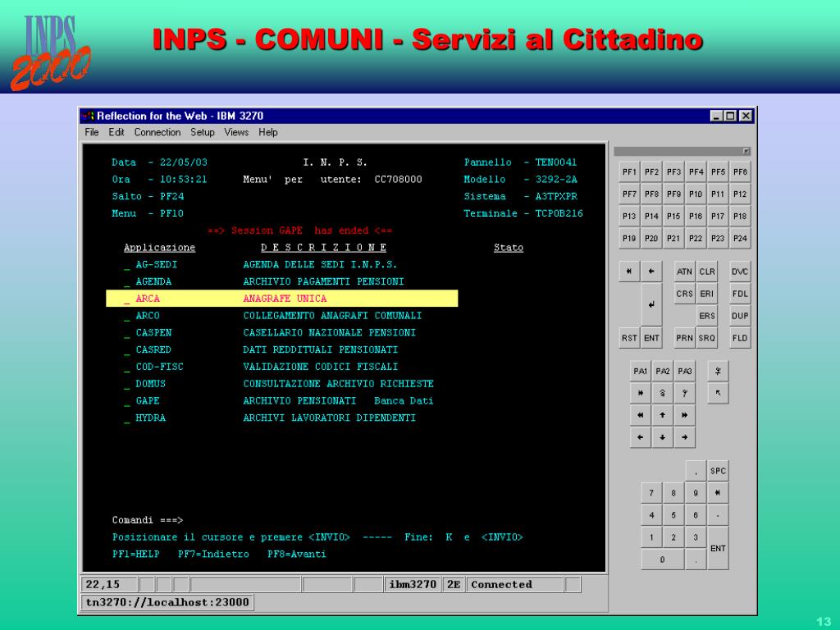The width and height of the screenshot is (840, 630).
Task: Click the SPC key on numeric pad
Action: tap(718, 471)
